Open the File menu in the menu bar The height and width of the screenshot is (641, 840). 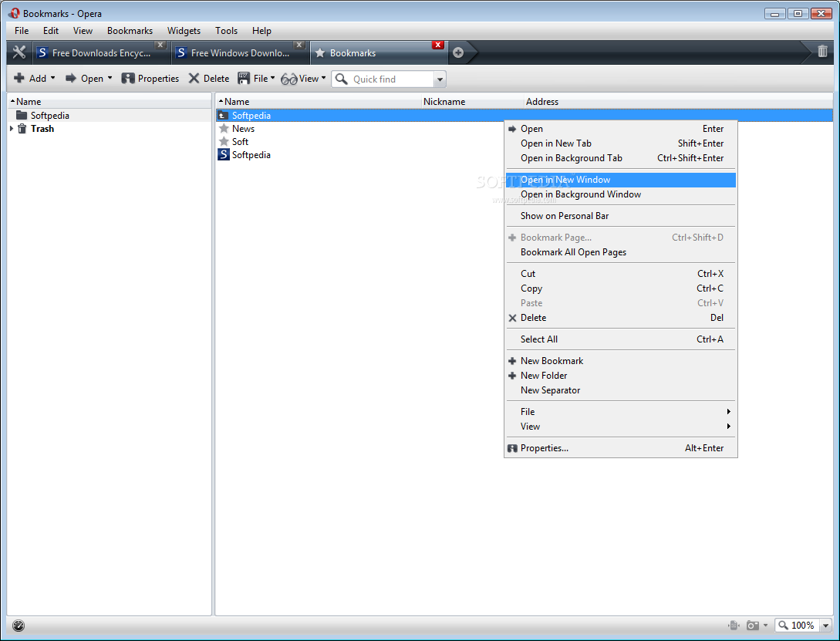point(22,31)
